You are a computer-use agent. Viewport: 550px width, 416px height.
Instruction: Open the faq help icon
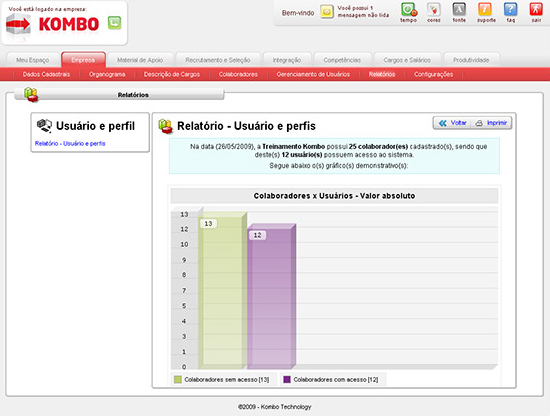[510, 9]
